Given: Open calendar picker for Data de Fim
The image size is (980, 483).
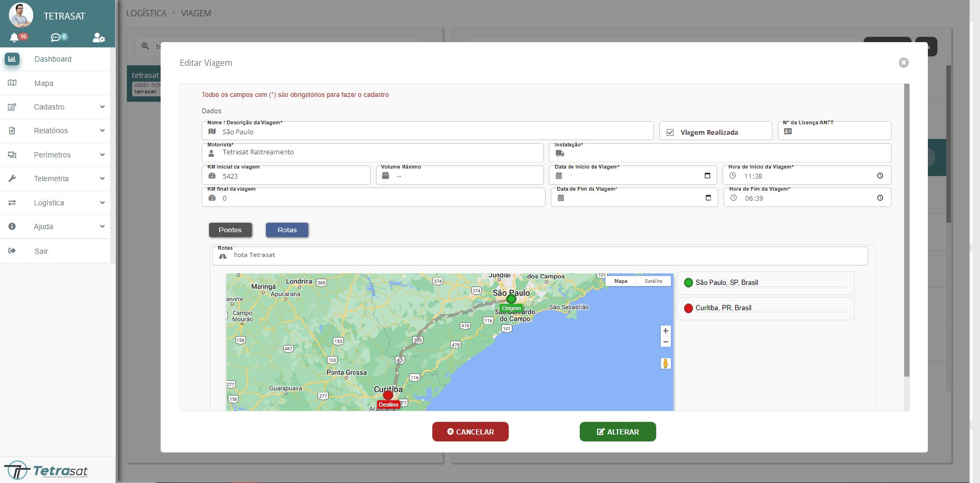Looking at the screenshot, I should (x=708, y=198).
